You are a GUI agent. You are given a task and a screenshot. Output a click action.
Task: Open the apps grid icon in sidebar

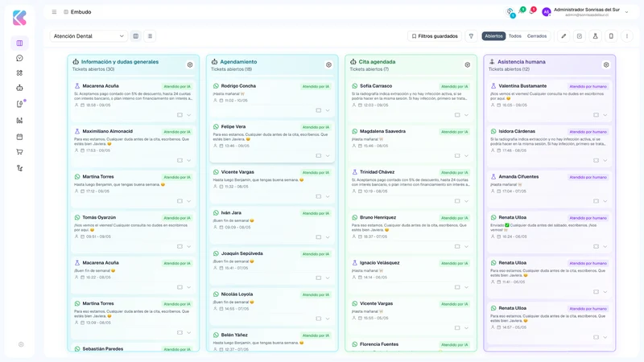(19, 73)
